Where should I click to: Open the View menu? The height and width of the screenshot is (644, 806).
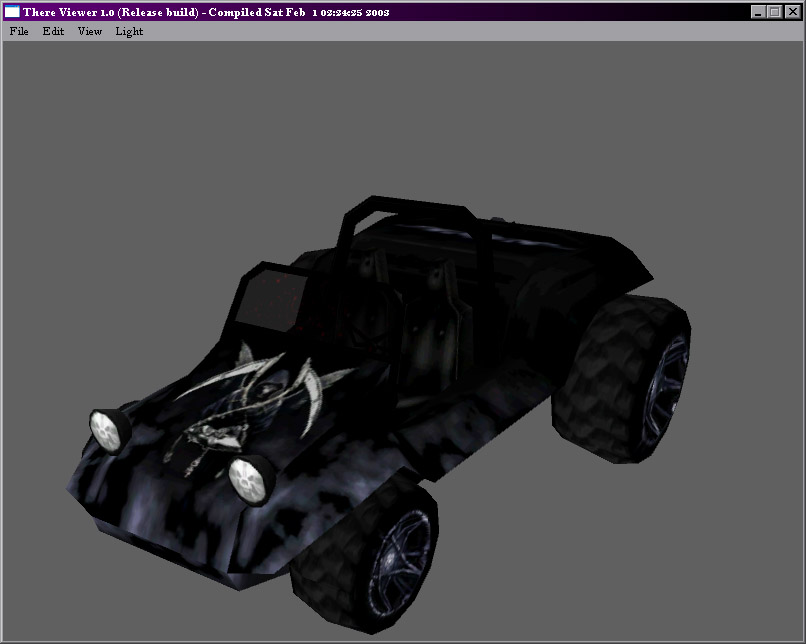(89, 31)
